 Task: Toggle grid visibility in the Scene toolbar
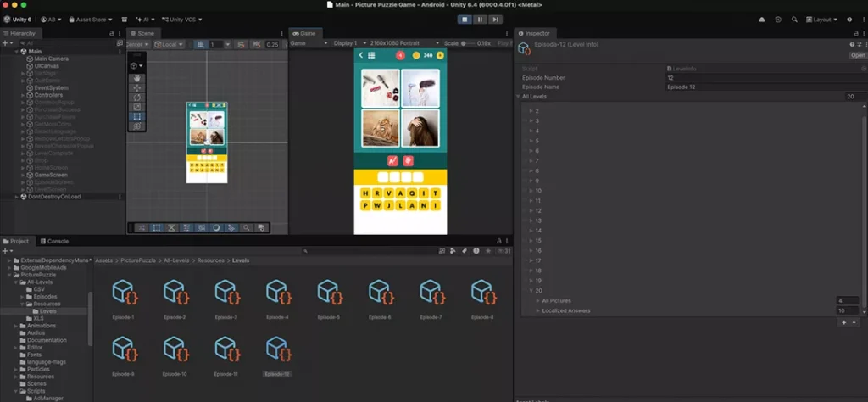(201, 44)
